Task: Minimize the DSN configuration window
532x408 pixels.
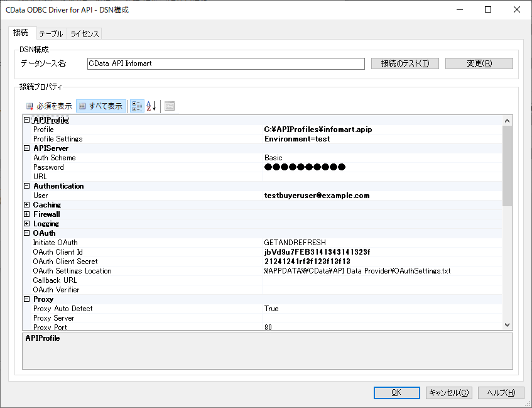Action: click(x=460, y=9)
